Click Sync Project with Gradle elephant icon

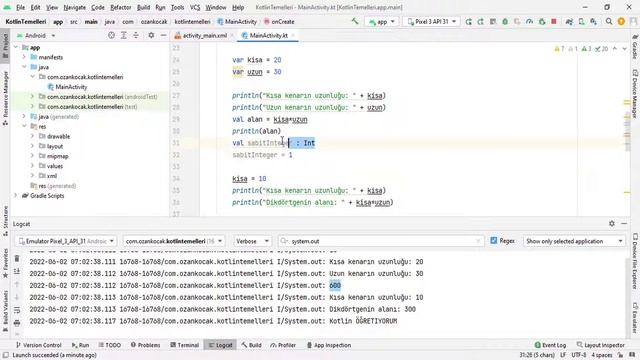pyautogui.click(x=569, y=22)
